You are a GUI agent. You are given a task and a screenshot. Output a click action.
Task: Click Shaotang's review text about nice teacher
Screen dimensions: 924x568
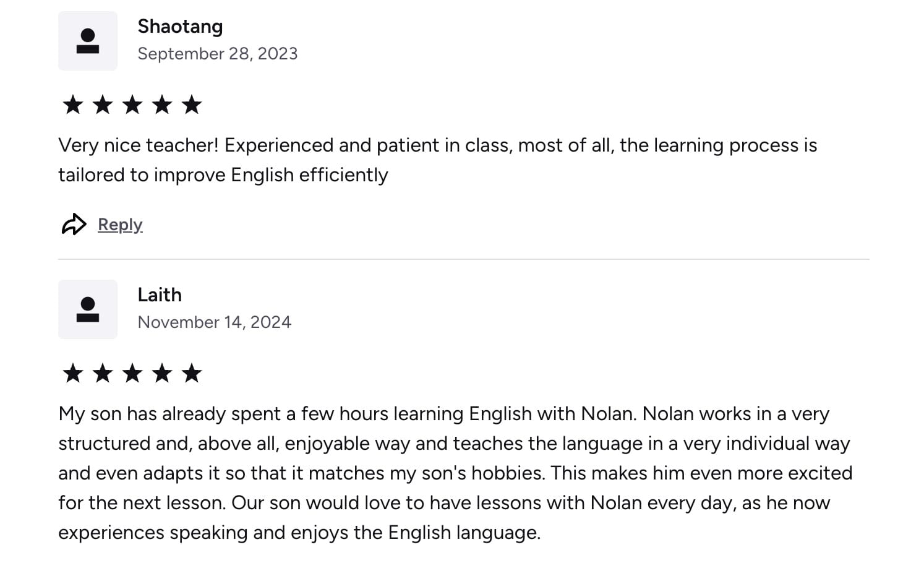438,160
